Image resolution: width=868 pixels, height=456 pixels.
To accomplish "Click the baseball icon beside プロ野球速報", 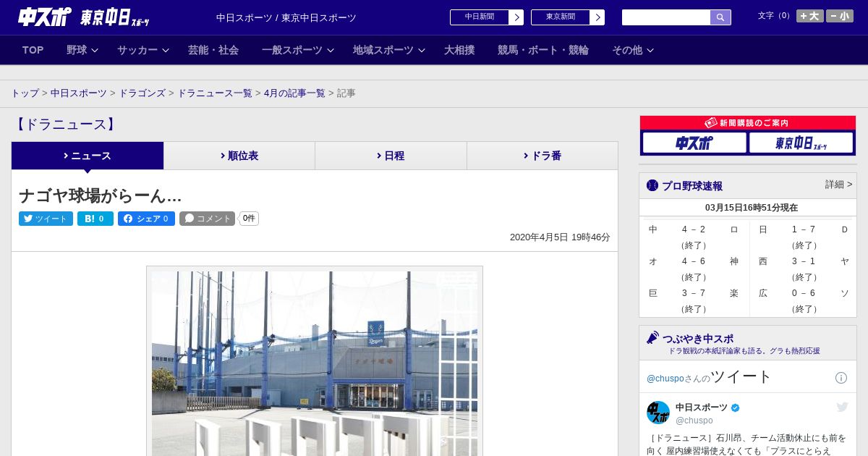I will [652, 185].
